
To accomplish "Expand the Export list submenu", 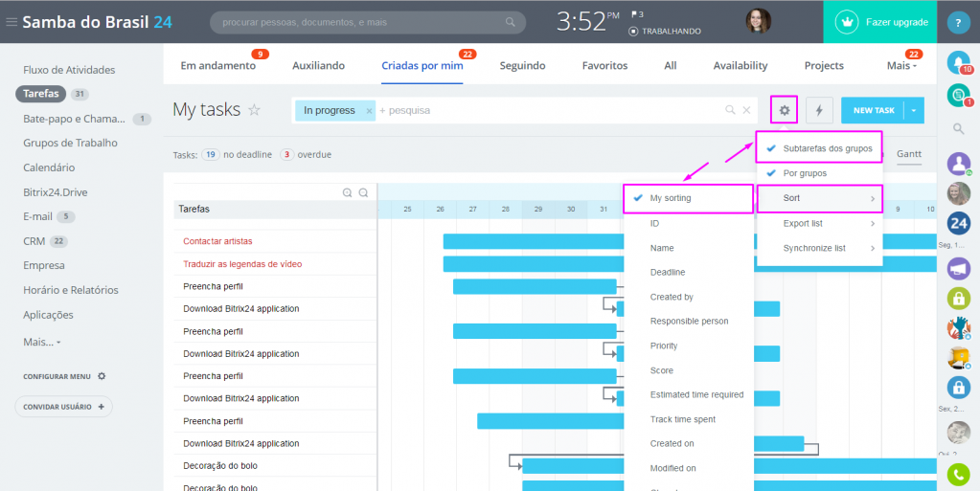I will point(819,223).
